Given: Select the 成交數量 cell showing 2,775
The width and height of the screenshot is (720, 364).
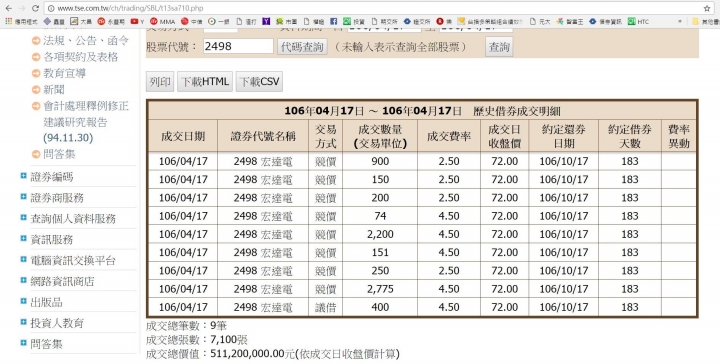Looking at the screenshot, I should (380, 289).
